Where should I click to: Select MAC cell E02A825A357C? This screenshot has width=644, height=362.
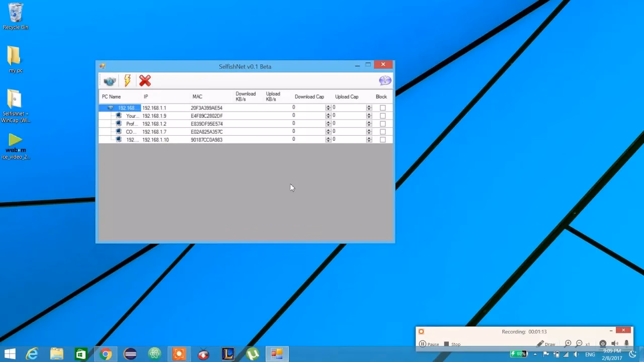click(207, 132)
